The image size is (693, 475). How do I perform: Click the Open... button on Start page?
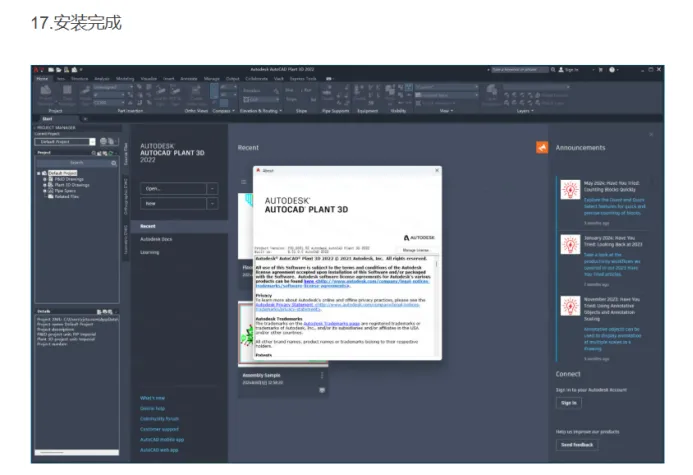click(173, 189)
